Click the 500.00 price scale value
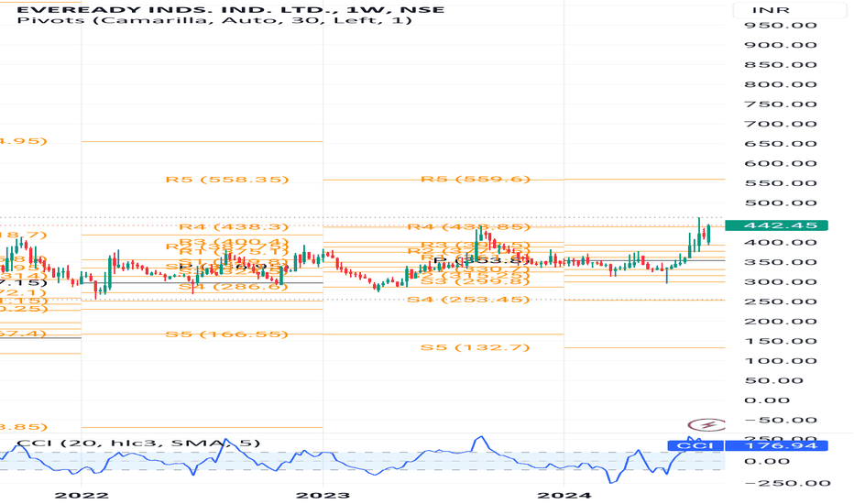 click(x=781, y=203)
